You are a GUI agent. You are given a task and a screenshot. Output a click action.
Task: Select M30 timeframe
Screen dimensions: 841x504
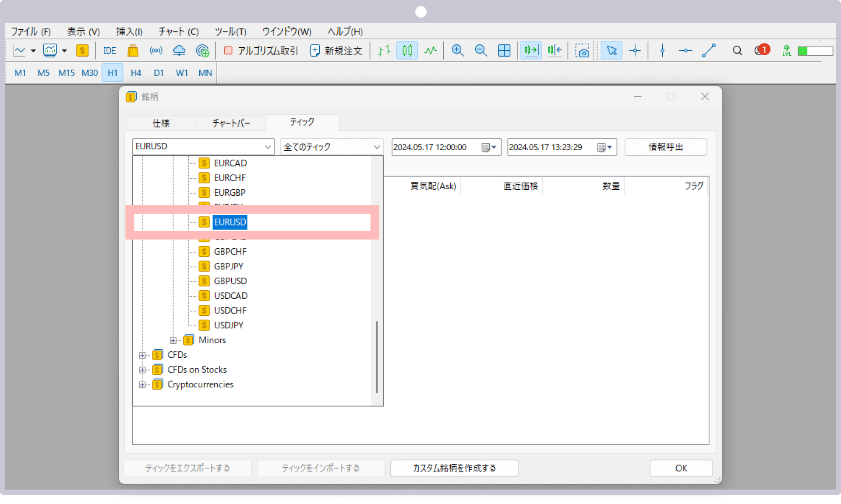point(90,73)
